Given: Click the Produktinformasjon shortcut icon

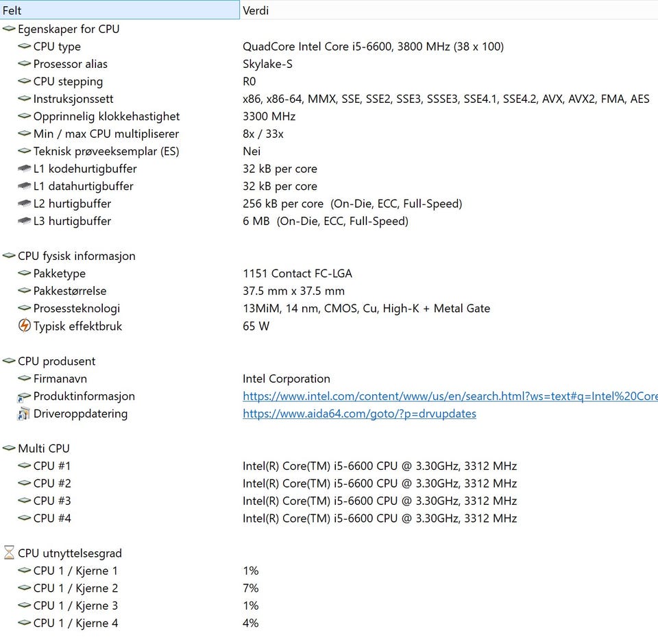Looking at the screenshot, I should (x=24, y=396).
